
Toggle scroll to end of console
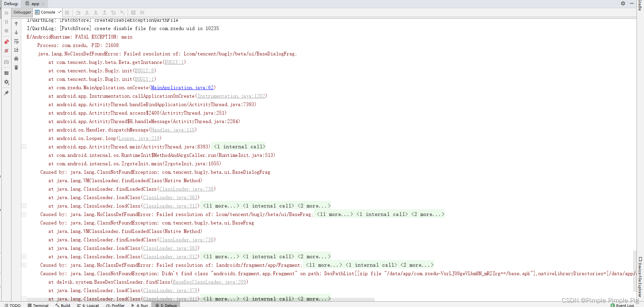click(16, 50)
